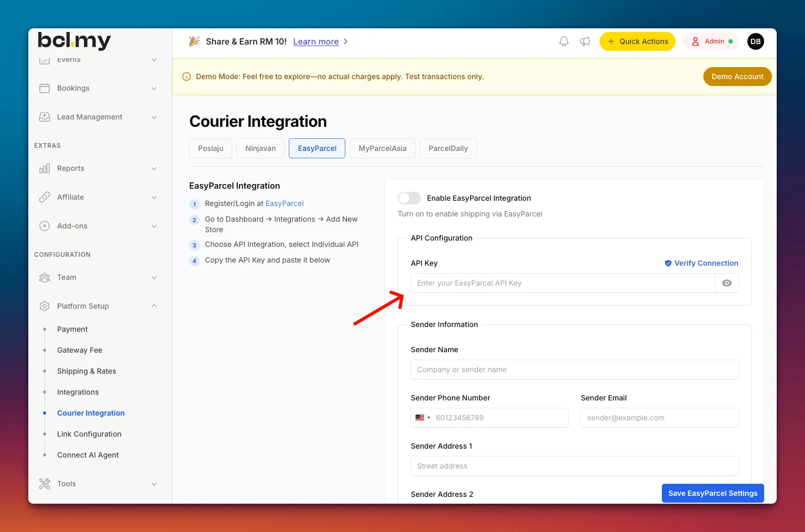Viewport: 805px width, 532px height.
Task: Toggle Enable EasyParcel Integration switch
Action: (409, 198)
